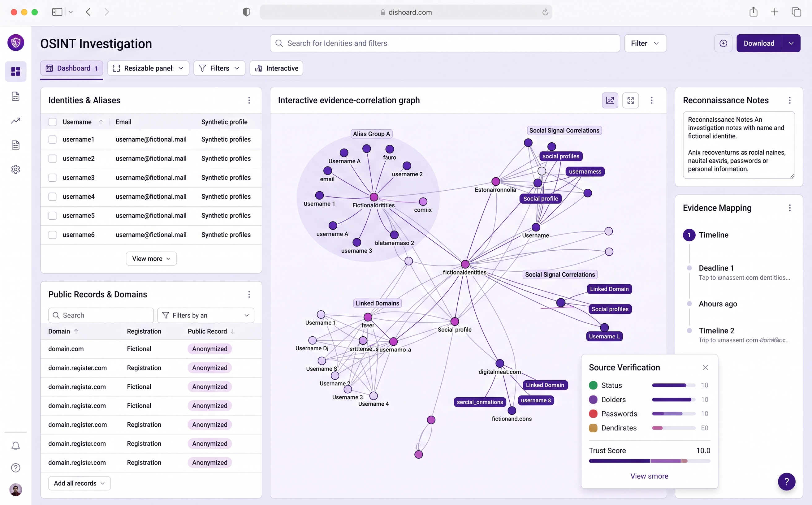Click the browser share icon

click(753, 12)
